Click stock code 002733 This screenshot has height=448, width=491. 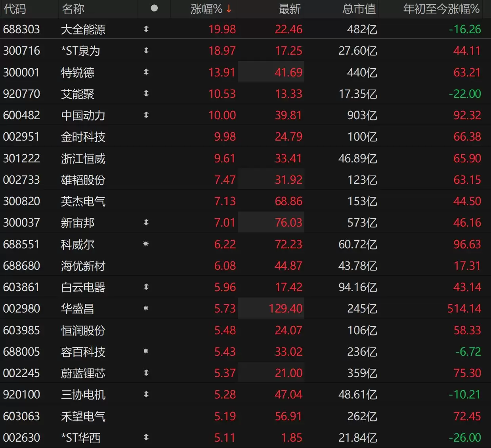21,180
